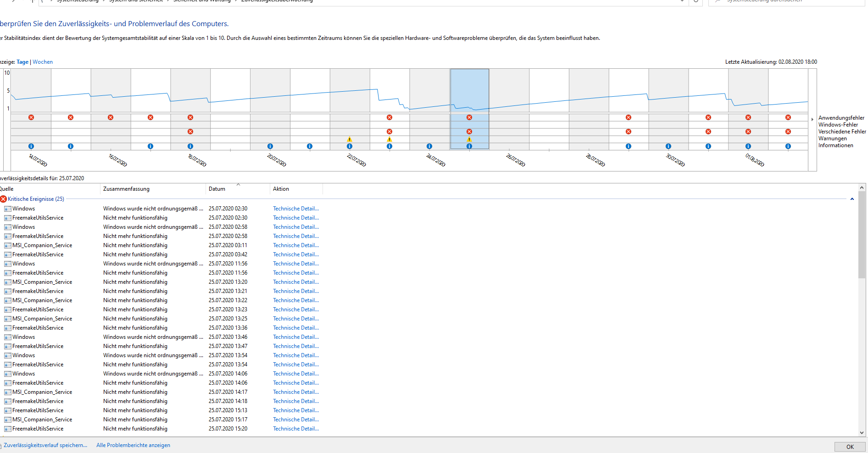Open the address bar history dropdown arrow
Image resolution: width=868 pixels, height=453 pixels.
(x=682, y=1)
